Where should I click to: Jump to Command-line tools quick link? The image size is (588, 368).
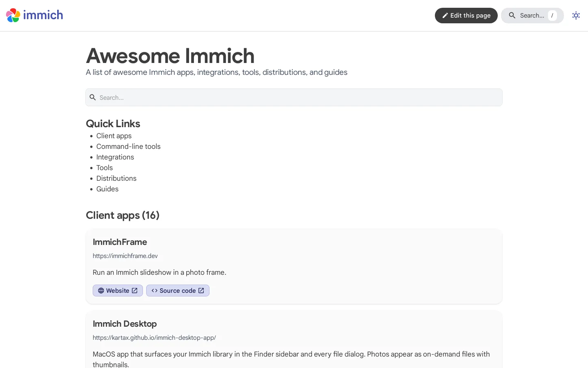[x=128, y=146]
